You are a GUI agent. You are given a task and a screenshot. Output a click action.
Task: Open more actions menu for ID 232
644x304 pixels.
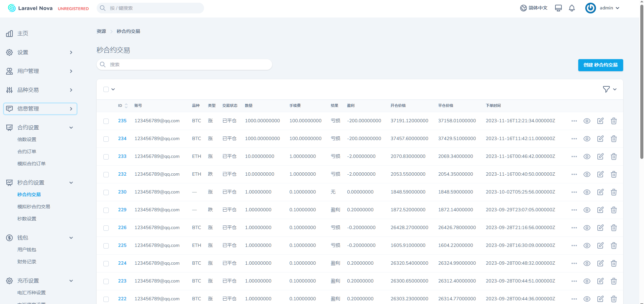point(574,174)
